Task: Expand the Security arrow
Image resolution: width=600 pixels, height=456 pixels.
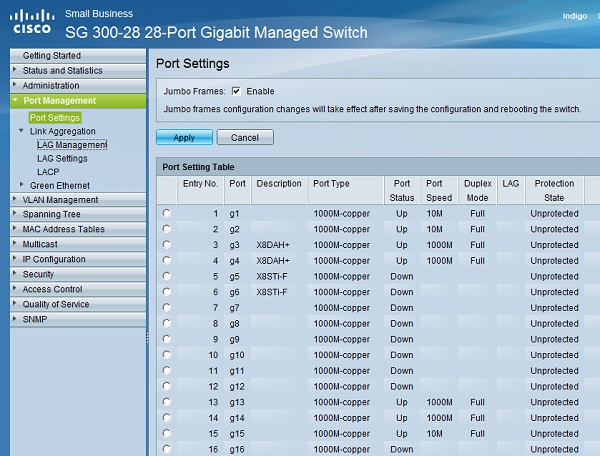Action: [x=15, y=273]
